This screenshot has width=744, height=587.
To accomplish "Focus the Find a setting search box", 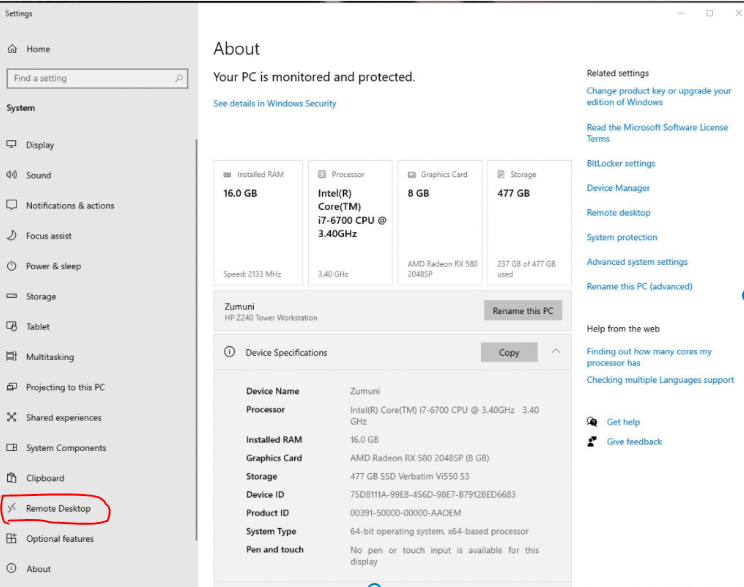I will pyautogui.click(x=97, y=78).
